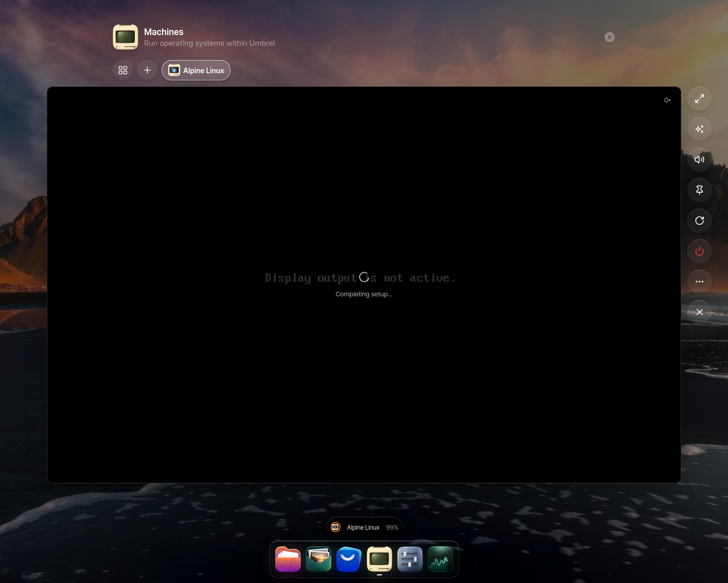Click the sparkles icon in side toolbar
Screen dimensions: 728x583
point(700,129)
